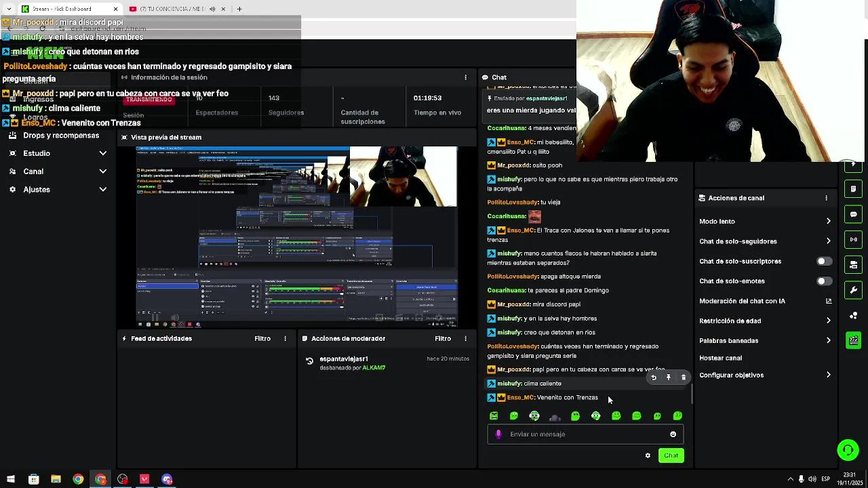Open Acciones de moderador three-dot menu
868x488 pixels.
point(465,338)
